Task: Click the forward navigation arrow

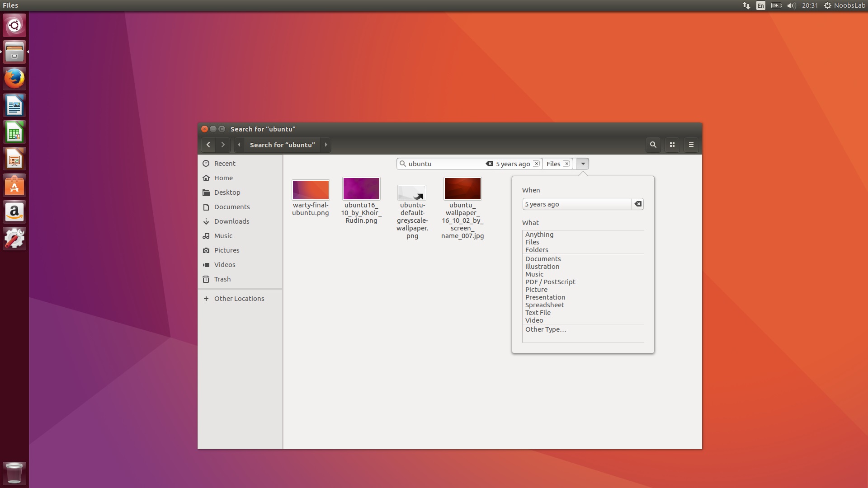Action: pos(223,145)
